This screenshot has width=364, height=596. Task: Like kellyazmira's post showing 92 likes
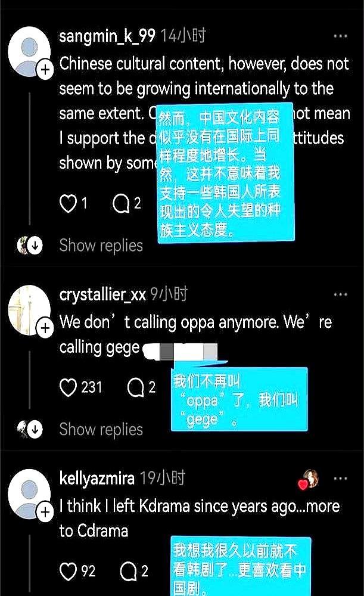pos(69,572)
